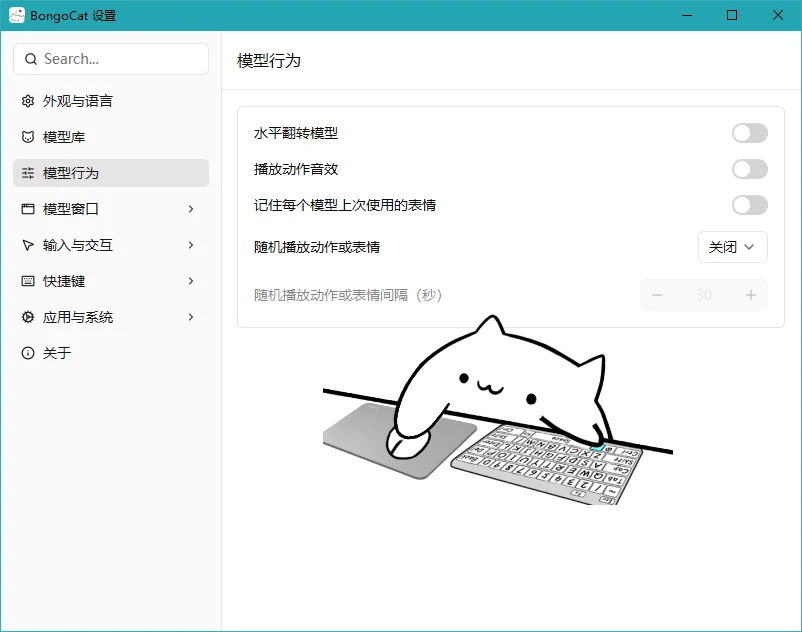Open the 应用与系统 sidebar section
This screenshot has width=802, height=632.
[111, 317]
